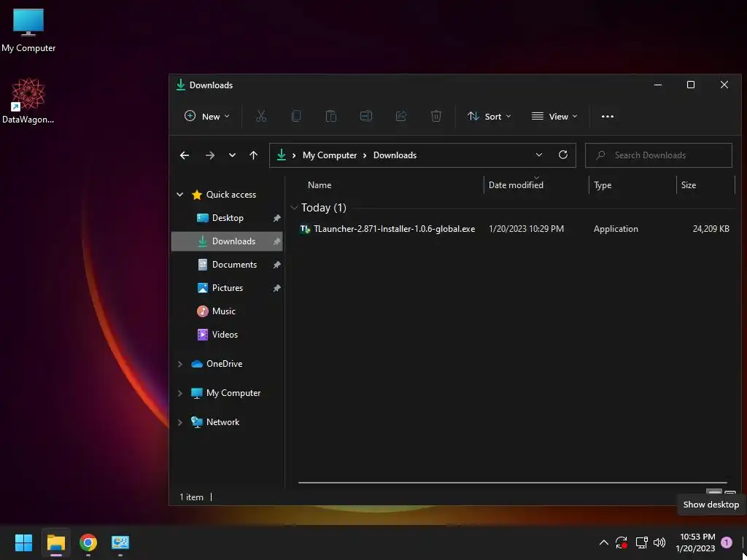Click Downloads in address breadcrumb

pyautogui.click(x=395, y=155)
